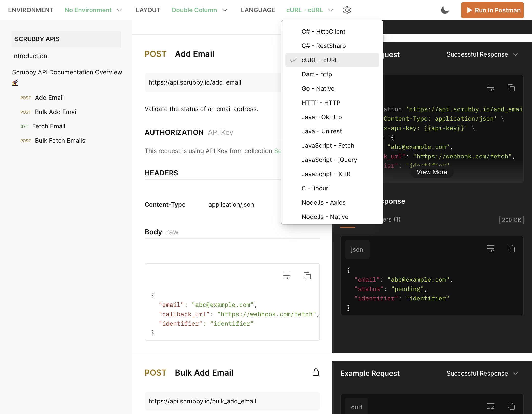Choose Java - Unirest option

332,131
